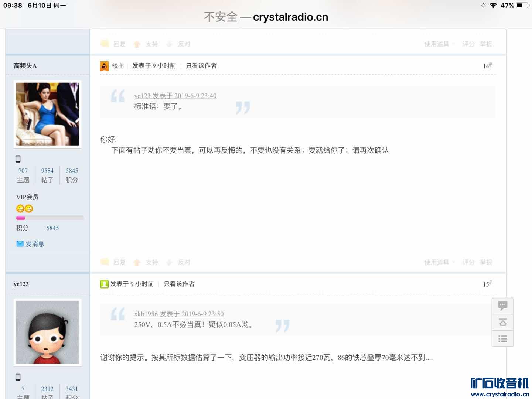
Task: Click 举报 below post 14's message
Action: pos(486,262)
